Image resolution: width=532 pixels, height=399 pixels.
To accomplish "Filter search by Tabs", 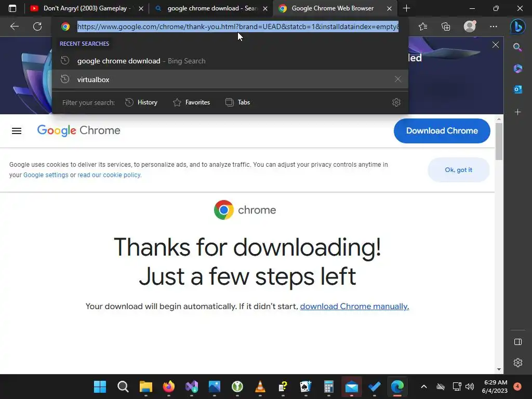I will pos(237,102).
